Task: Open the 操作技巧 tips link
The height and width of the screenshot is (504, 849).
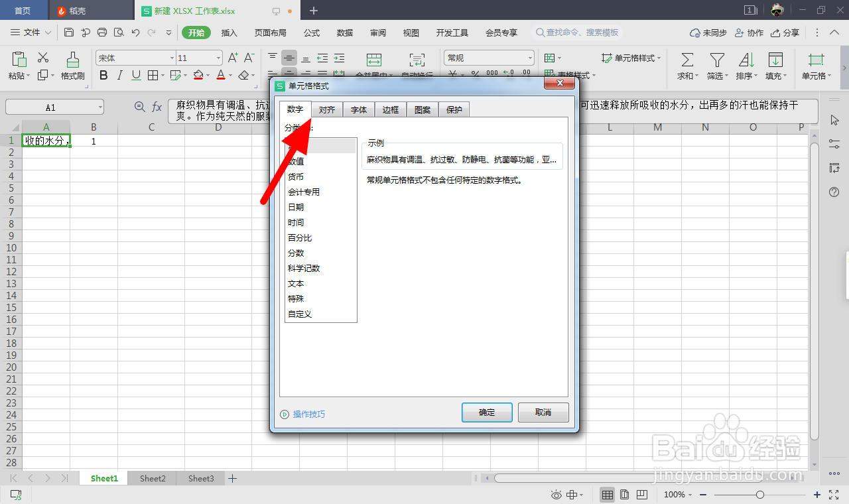Action: click(x=307, y=414)
